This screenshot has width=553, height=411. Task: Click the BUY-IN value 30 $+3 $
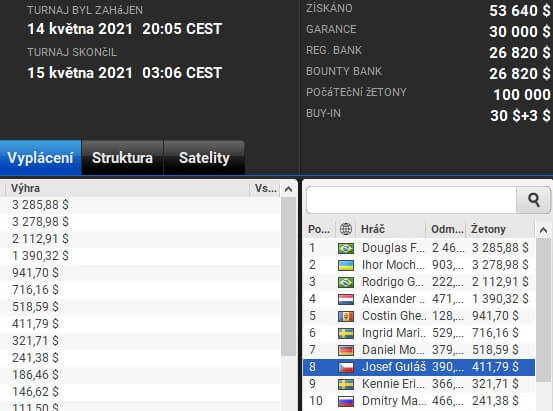(x=520, y=116)
